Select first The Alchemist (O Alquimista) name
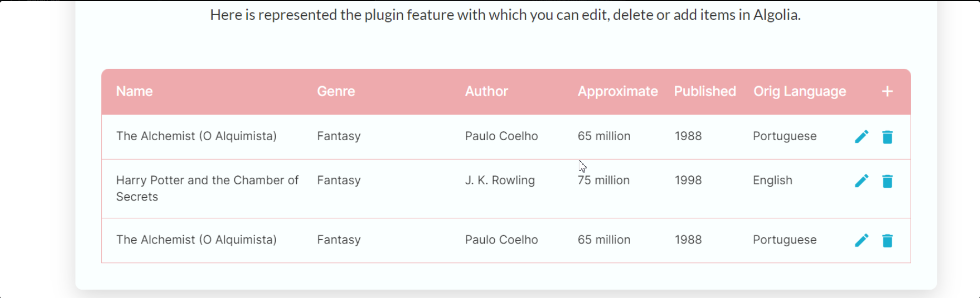980x298 pixels. tap(196, 136)
